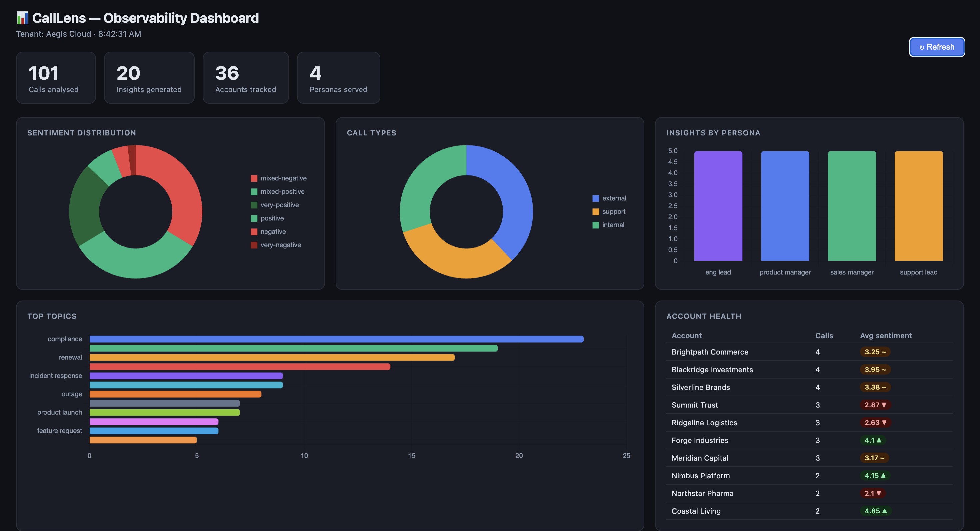Select the CallLens — Observability Dashboard heading

tap(145, 18)
